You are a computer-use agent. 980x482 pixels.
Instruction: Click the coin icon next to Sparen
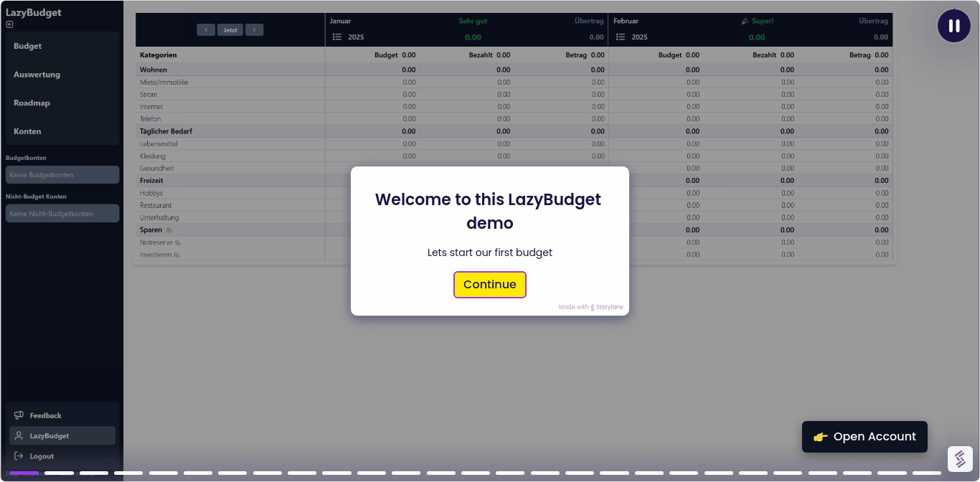tap(169, 230)
